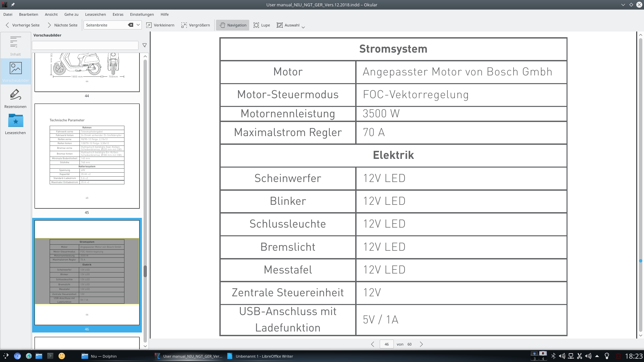Screen dimensions: 644x362
Task: Go to Nächste Seite
Action: pyautogui.click(x=62, y=25)
